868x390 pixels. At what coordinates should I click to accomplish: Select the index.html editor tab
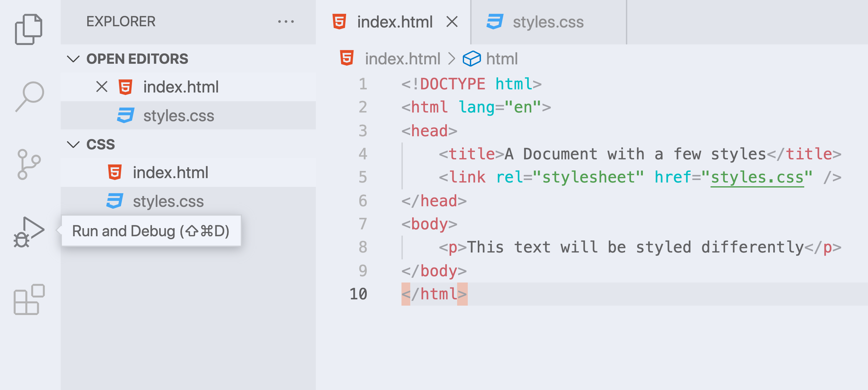[x=394, y=22]
